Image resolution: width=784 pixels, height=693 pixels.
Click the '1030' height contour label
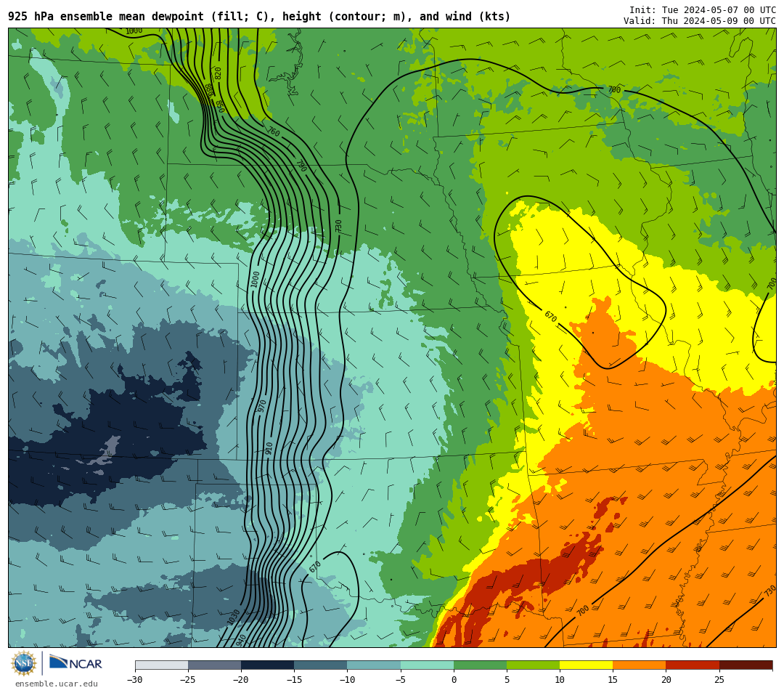pos(234,617)
